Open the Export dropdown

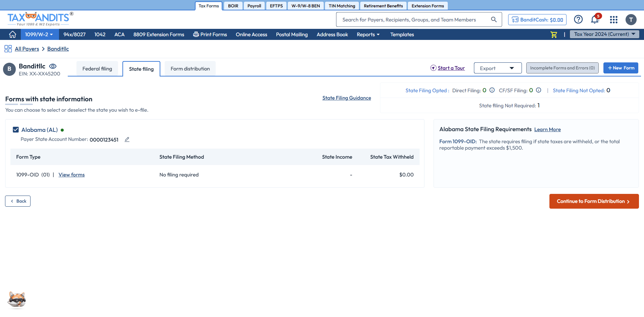pyautogui.click(x=498, y=68)
